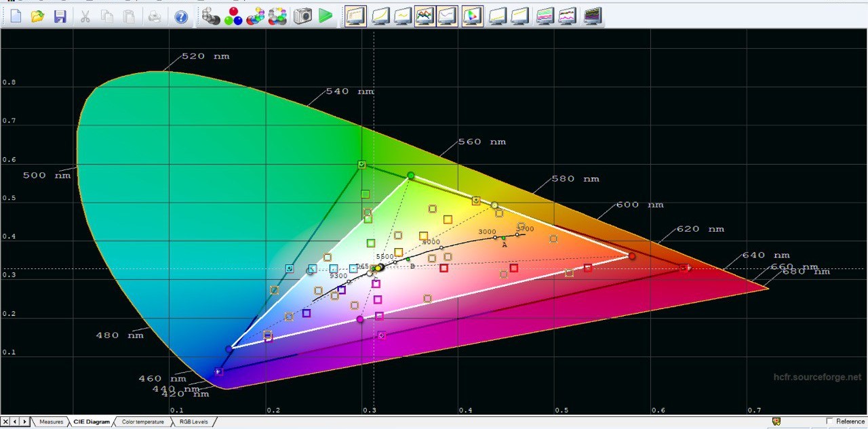868x429 pixels.
Task: Open the RGB Levels tab
Action: tap(193, 422)
